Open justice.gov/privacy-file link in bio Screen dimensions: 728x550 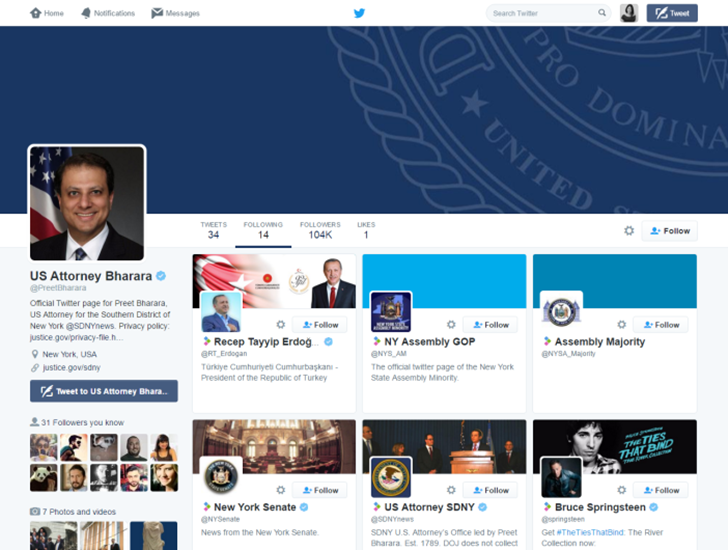pyautogui.click(x=77, y=337)
